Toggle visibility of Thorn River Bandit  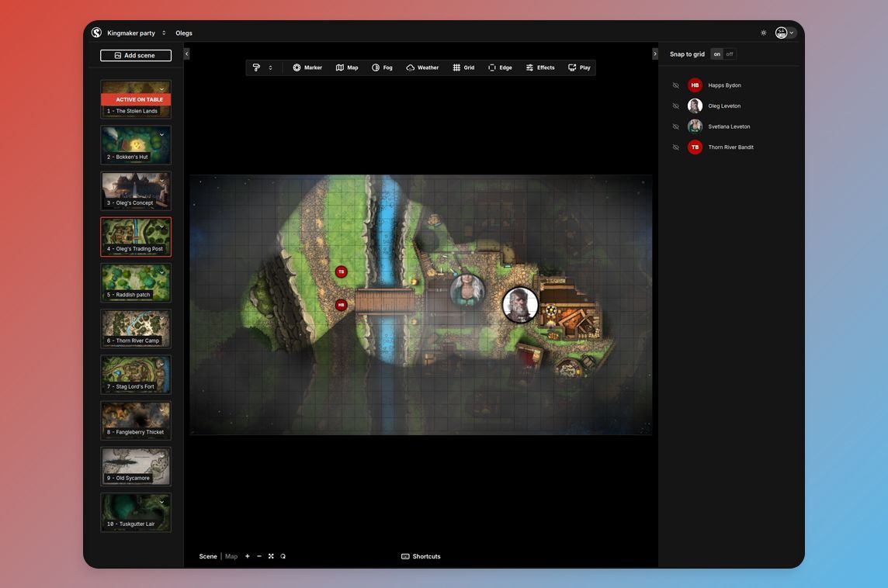tap(675, 147)
